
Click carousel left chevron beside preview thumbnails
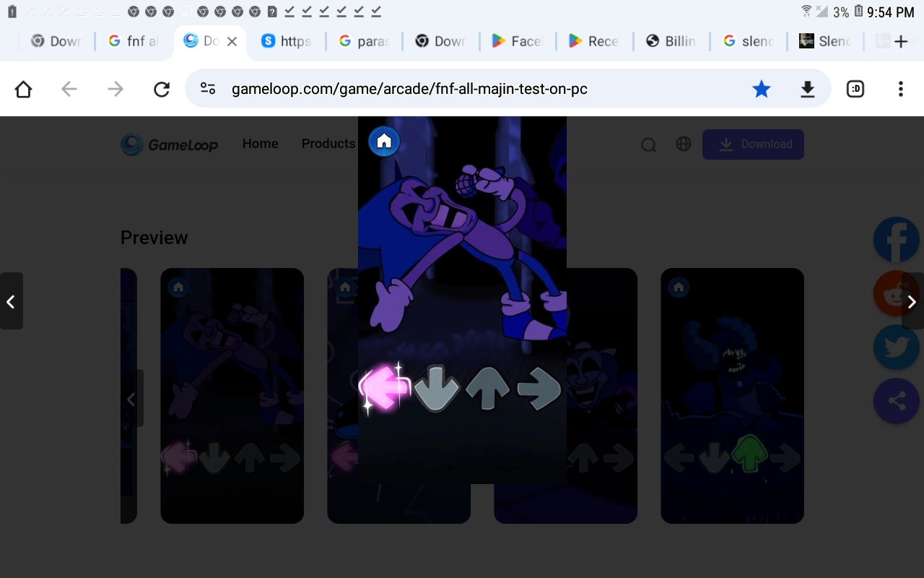click(131, 398)
